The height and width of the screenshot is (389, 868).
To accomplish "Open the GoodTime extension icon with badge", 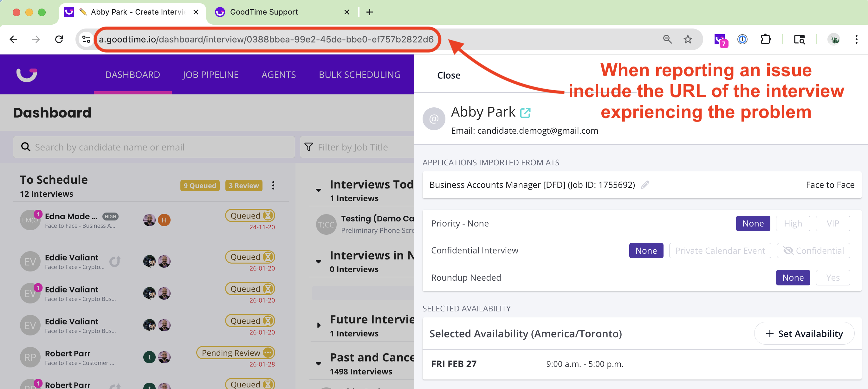I will 720,40.
